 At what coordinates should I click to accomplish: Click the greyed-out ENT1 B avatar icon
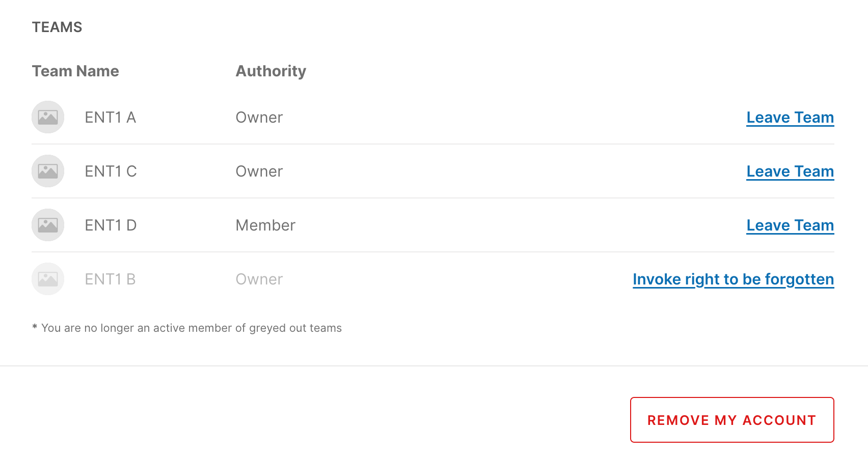(47, 279)
